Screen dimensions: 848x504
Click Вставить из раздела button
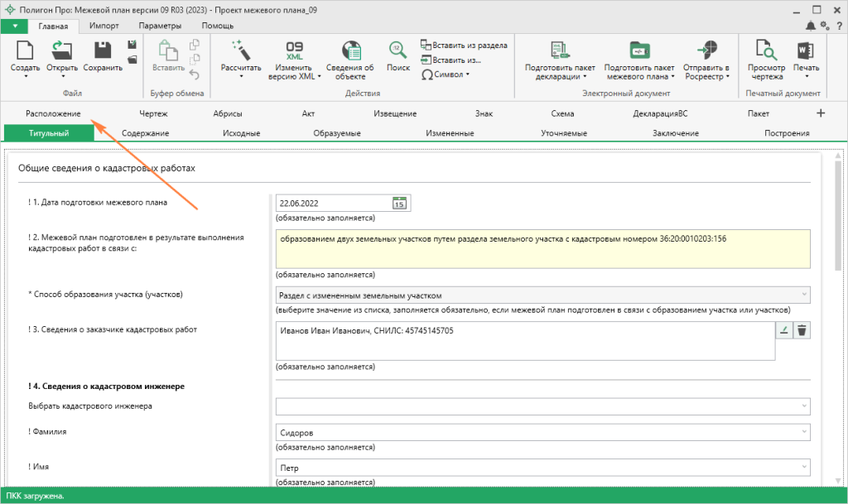(x=464, y=45)
